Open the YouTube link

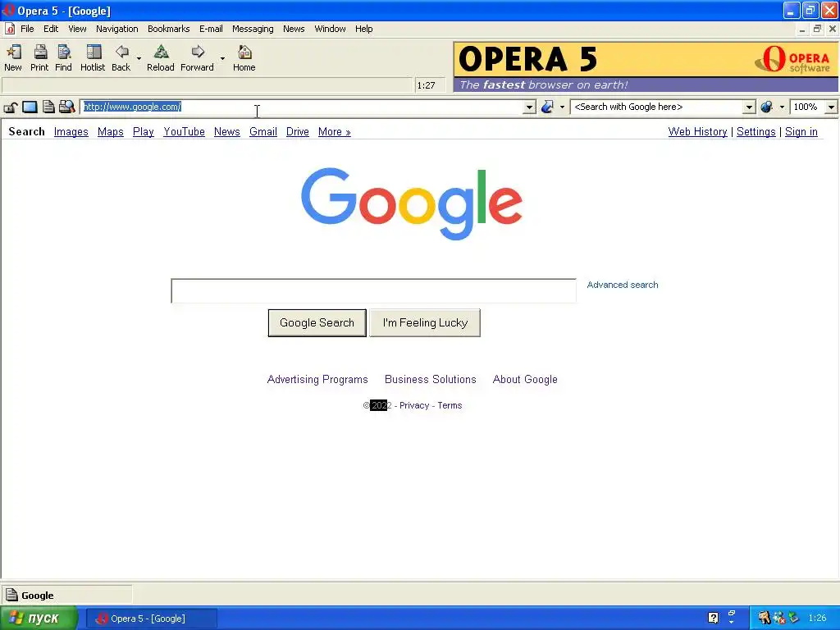pyautogui.click(x=185, y=132)
